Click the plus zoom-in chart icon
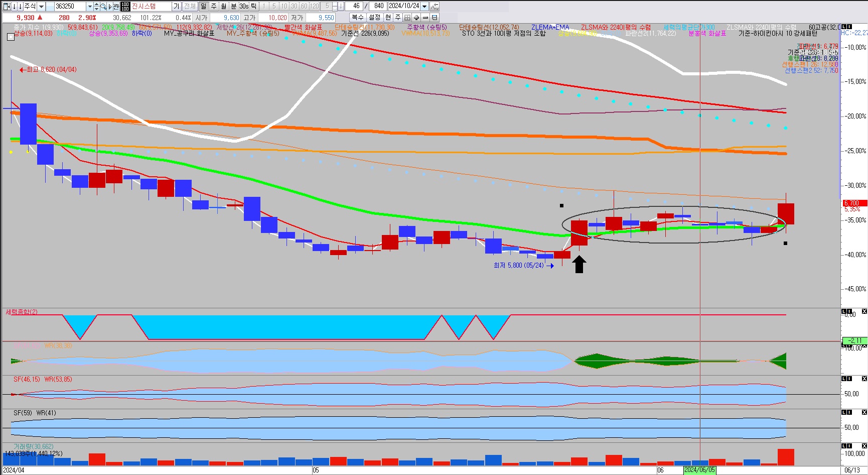 coord(416,18)
